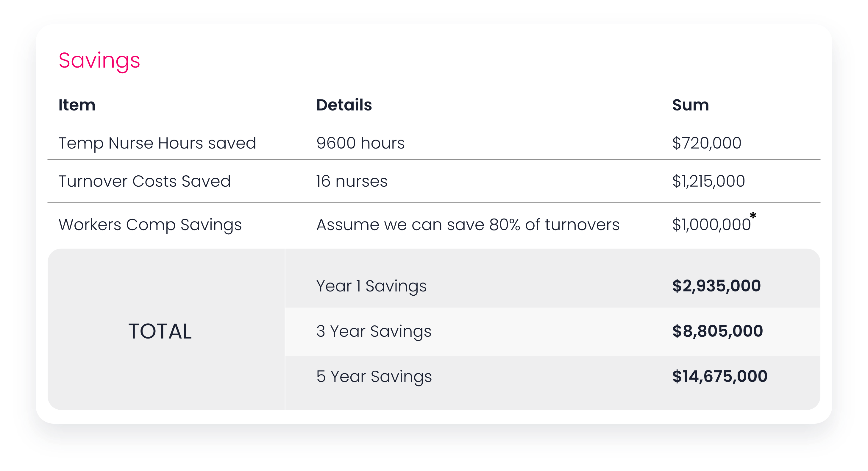Select the Item column header
The height and width of the screenshot is (471, 868).
[x=77, y=105]
